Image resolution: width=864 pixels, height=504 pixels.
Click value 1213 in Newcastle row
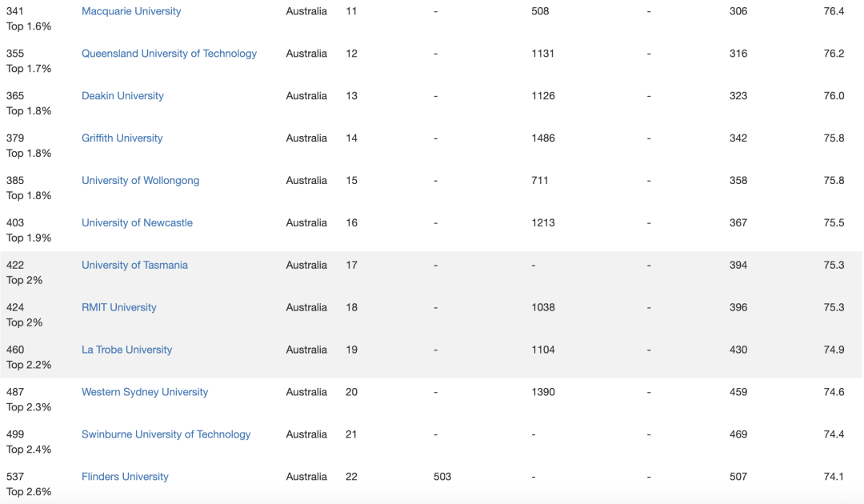pyautogui.click(x=542, y=223)
